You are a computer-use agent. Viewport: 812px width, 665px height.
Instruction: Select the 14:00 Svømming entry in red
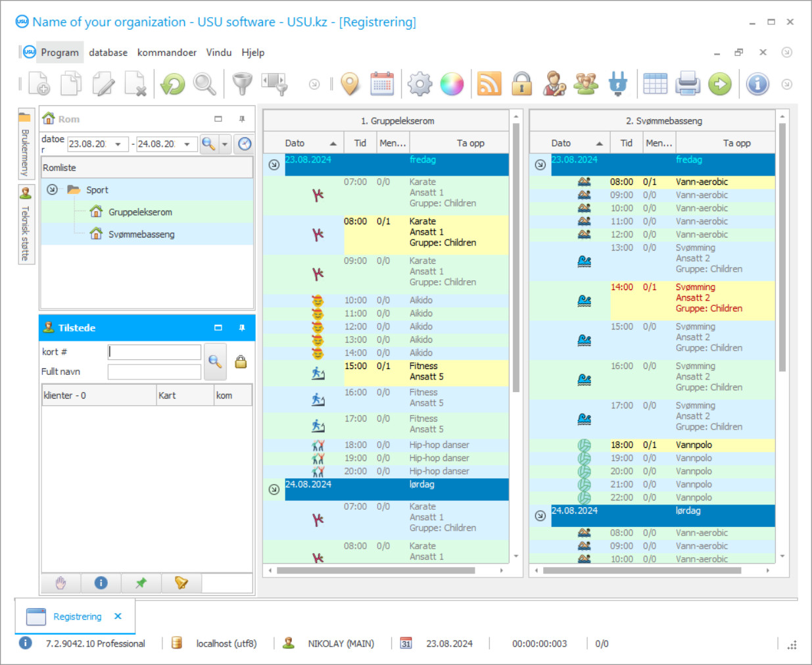click(692, 301)
